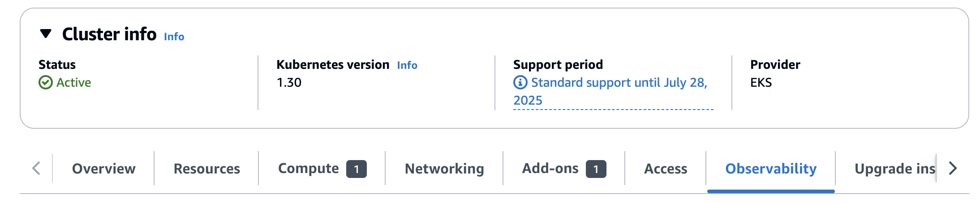Viewport: 980px width, 203px height.
Task: Open the Resources tab
Action: [206, 169]
